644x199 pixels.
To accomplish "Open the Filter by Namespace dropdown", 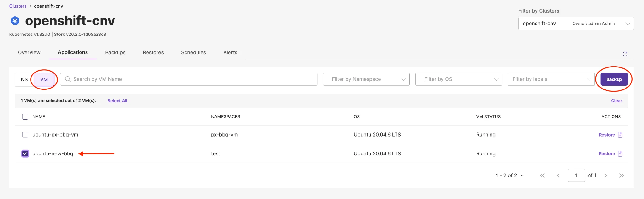I will pos(366,79).
